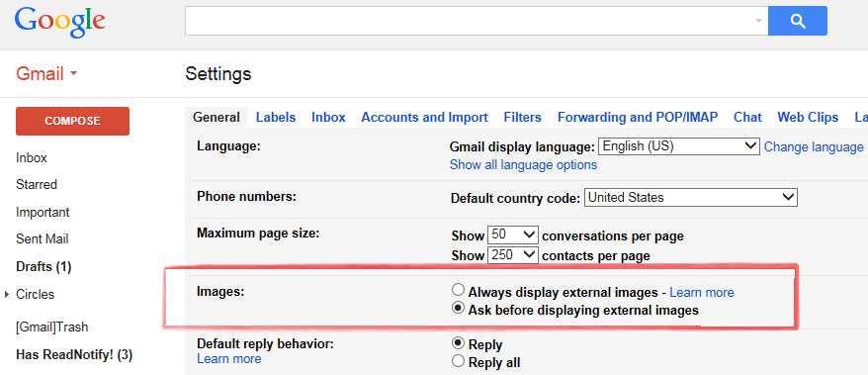This screenshot has width=868, height=375.
Task: Open the search options dropdown arrow
Action: coord(758,21)
